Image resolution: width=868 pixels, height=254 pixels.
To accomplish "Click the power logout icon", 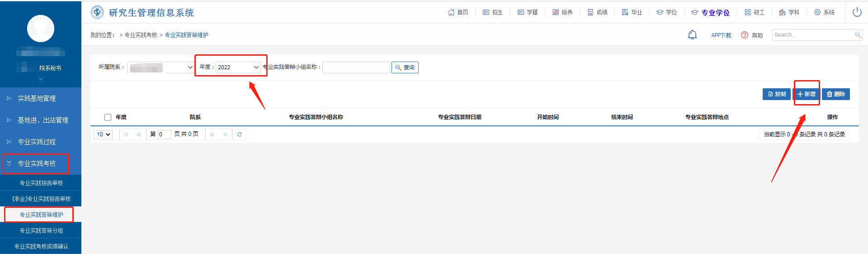I will point(857,12).
